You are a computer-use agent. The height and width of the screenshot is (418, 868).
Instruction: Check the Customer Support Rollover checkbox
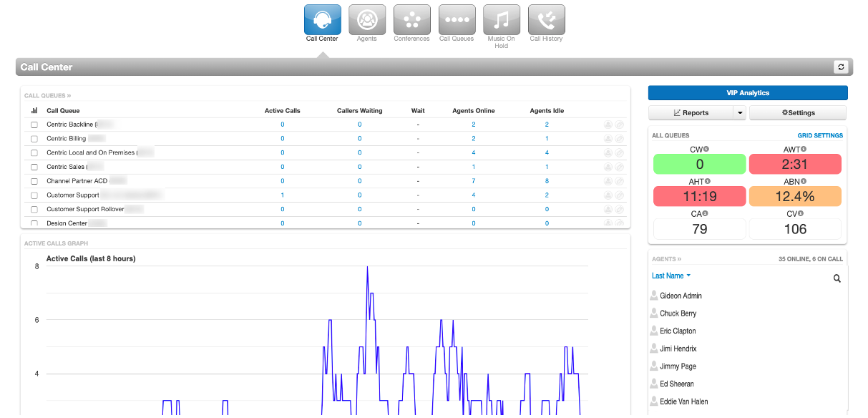(34, 210)
